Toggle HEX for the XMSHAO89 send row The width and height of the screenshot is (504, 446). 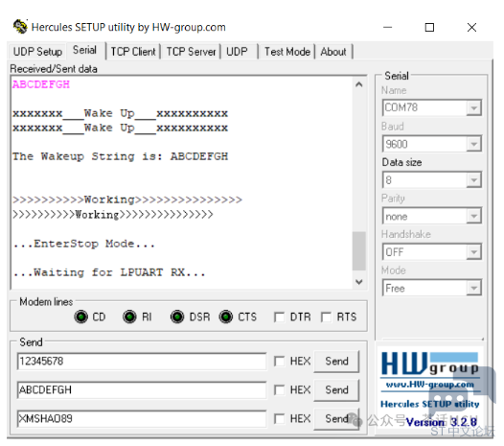(279, 419)
